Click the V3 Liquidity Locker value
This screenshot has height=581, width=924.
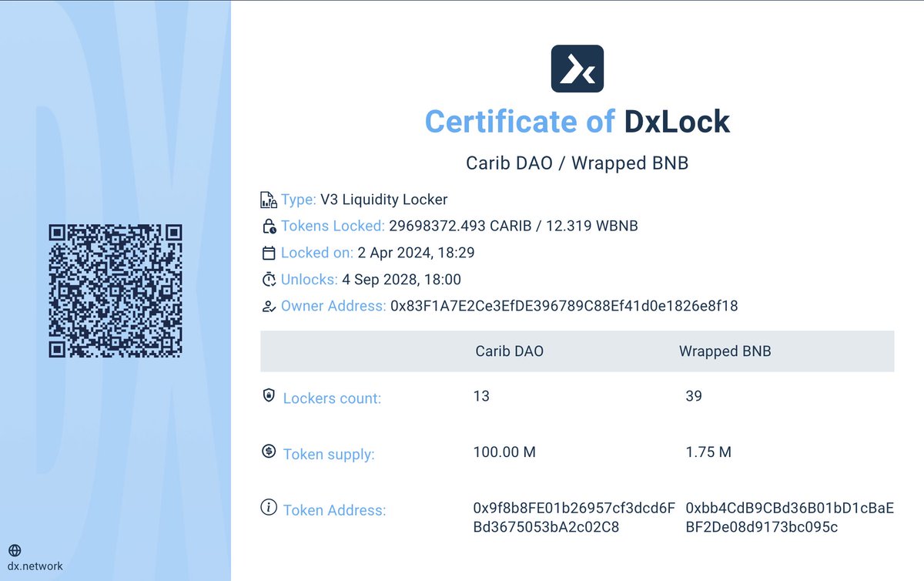pyautogui.click(x=384, y=200)
